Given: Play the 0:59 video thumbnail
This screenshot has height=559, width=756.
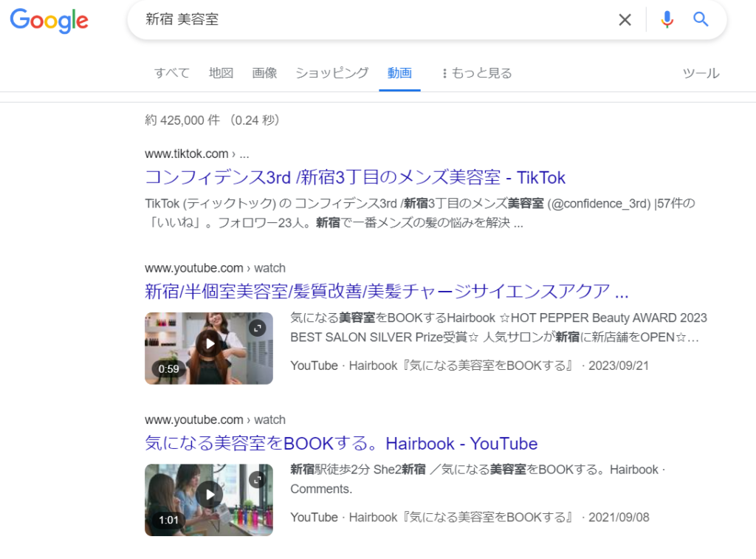Looking at the screenshot, I should [209, 344].
